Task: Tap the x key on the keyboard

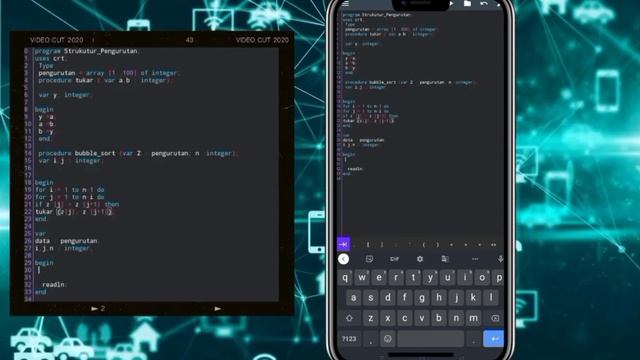Action: click(387, 318)
